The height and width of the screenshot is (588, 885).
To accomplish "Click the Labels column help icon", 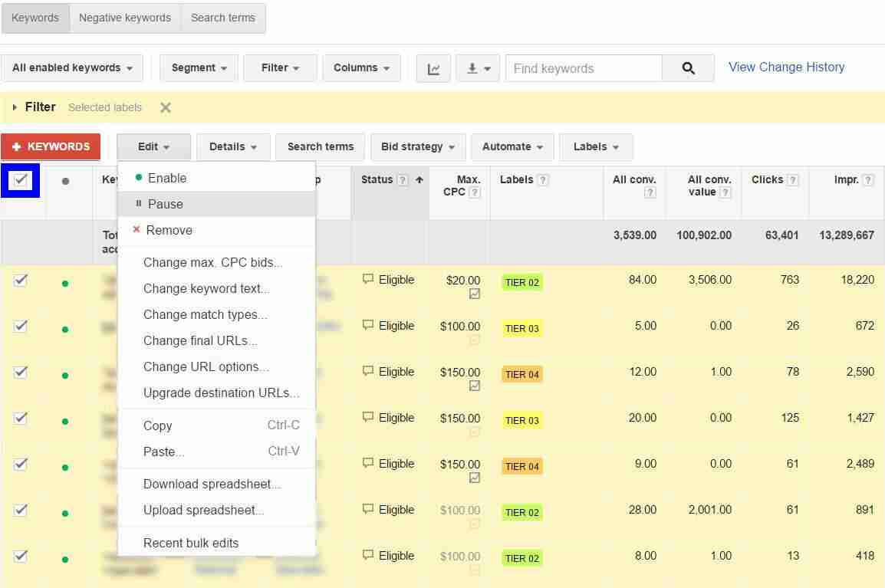I will point(543,180).
